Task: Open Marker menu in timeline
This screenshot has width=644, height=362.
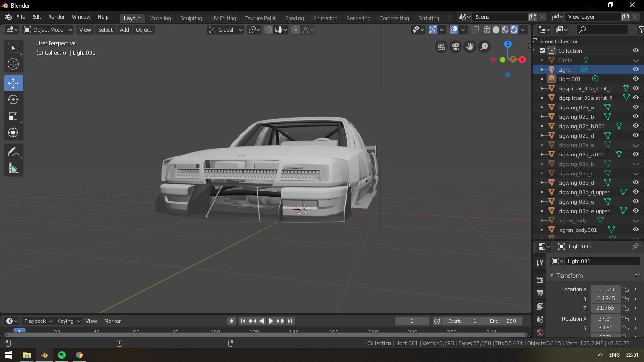Action: pos(113,321)
